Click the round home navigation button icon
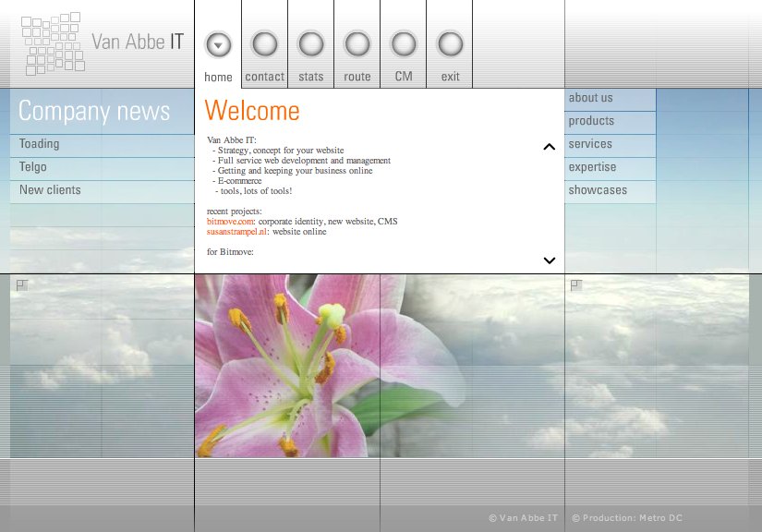762x532 pixels. [x=218, y=44]
